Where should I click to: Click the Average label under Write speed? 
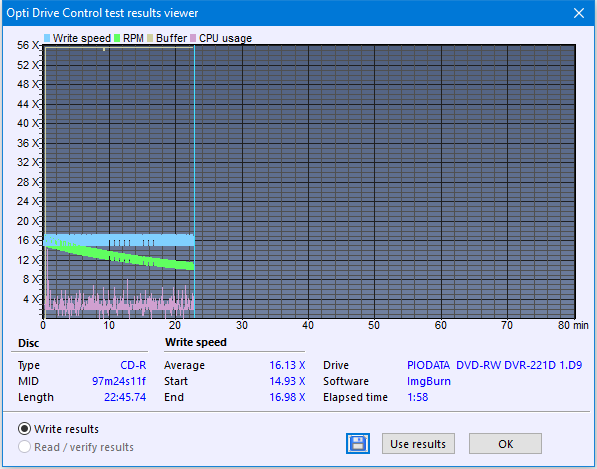(184, 365)
